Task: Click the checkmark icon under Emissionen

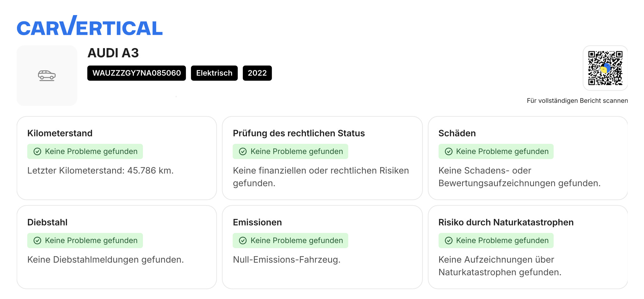Action: click(x=243, y=241)
